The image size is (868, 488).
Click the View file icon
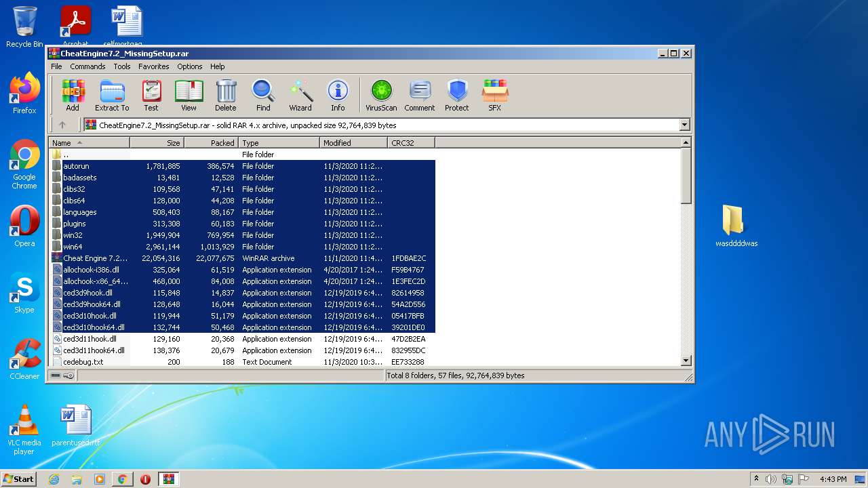[x=189, y=96]
